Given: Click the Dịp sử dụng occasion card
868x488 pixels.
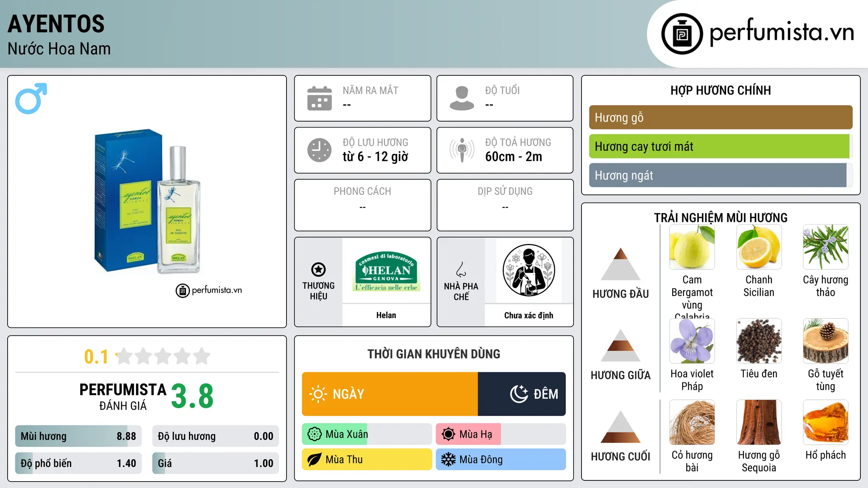Looking at the screenshot, I should [x=505, y=205].
